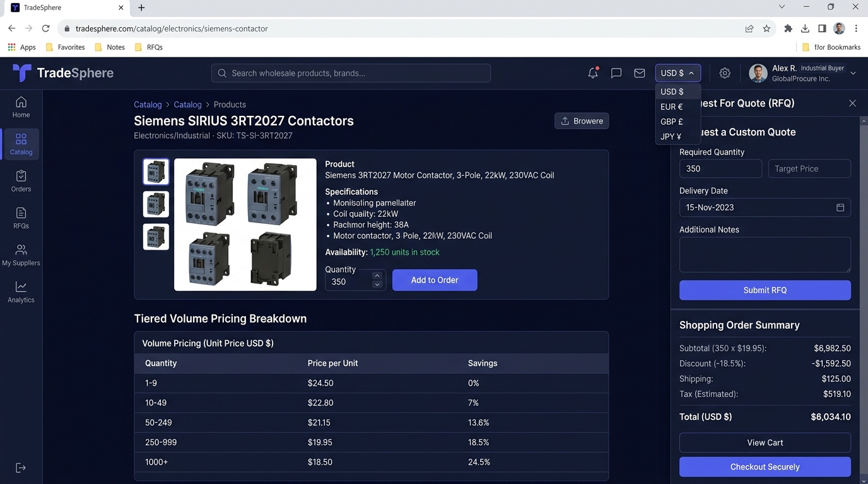Open the bookmarks folder at the far right
This screenshot has height=484, width=868.
click(831, 47)
